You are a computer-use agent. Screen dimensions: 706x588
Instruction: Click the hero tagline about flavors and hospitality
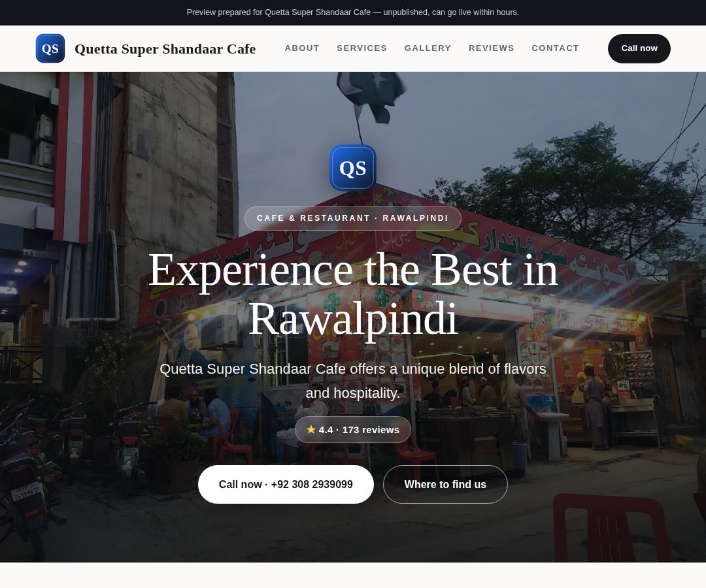click(353, 381)
